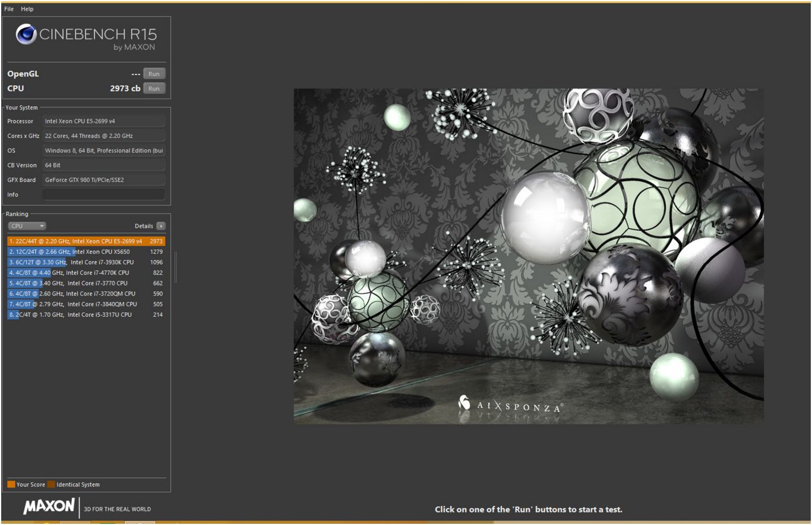Screen dimensions: 812x525
Task: Select the Core i7-3930K ranking row
Action: point(86,262)
